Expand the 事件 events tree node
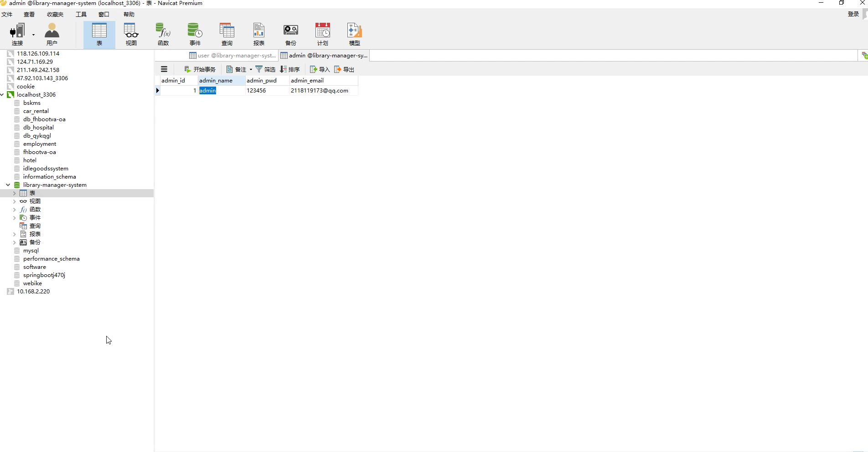This screenshot has height=452, width=868. tap(14, 218)
